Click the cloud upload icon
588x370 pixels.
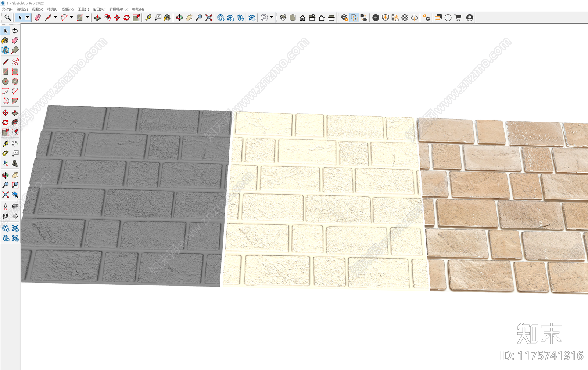415,18
